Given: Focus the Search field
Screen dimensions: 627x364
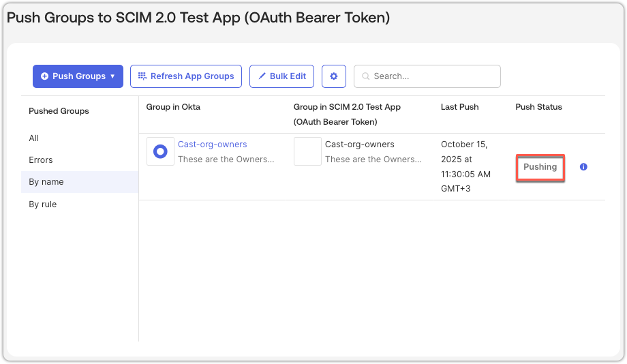Looking at the screenshot, I should click(x=427, y=76).
